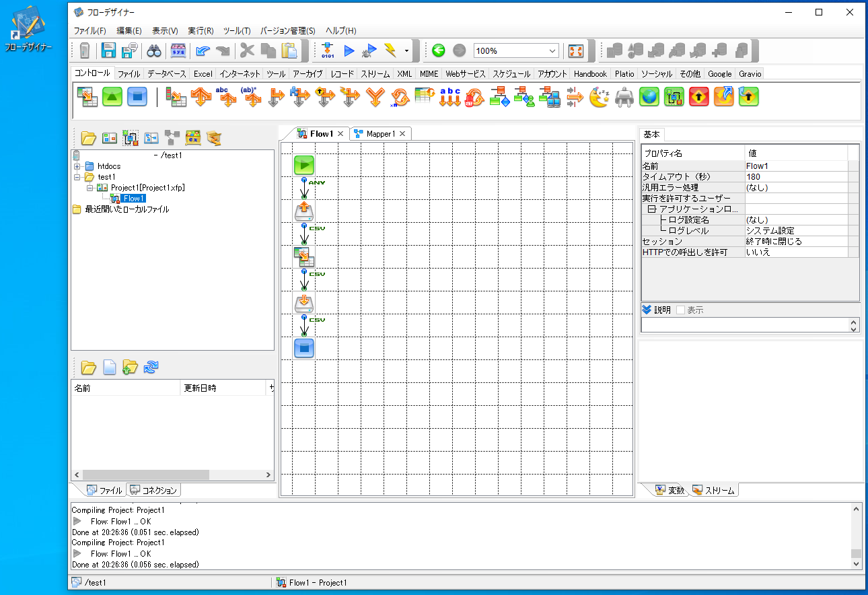Click the clipboard paste icon
The image size is (868, 595).
tap(289, 50)
